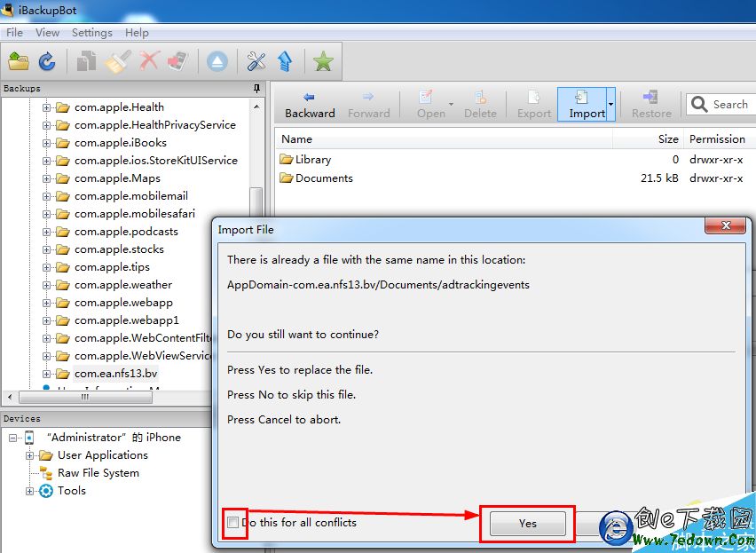Select User Applications in Devices tree
The width and height of the screenshot is (756, 553).
point(102,455)
